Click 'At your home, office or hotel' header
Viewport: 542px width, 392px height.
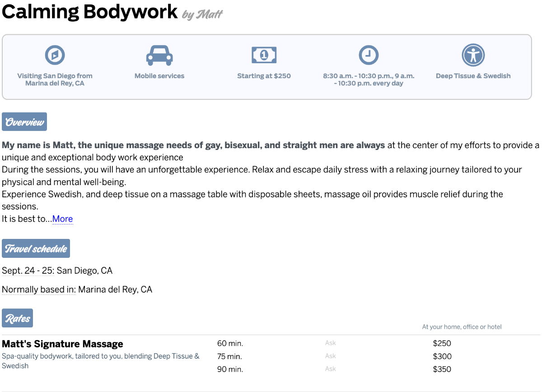(462, 327)
